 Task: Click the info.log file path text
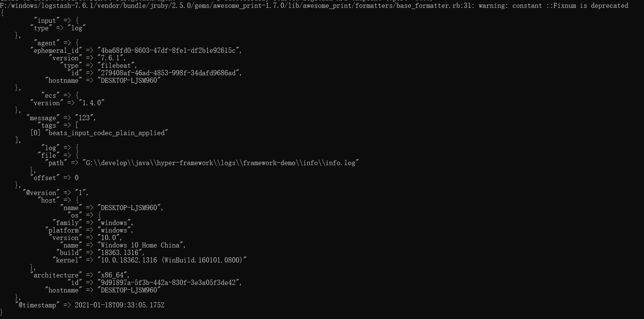point(220,163)
